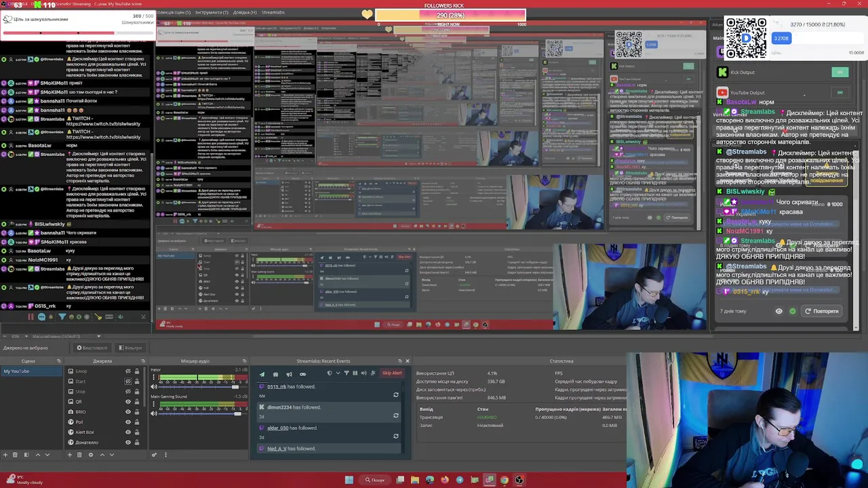The width and height of the screenshot is (868, 488).
Task: Replay the aldar_050 follow alert
Action: click(x=396, y=436)
